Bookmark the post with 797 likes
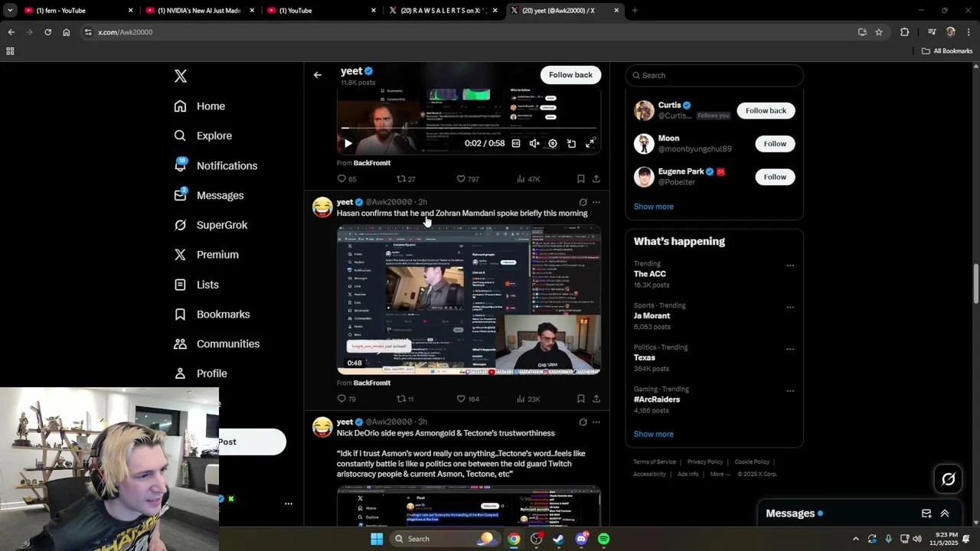Screen dimensions: 980x551 (581, 179)
